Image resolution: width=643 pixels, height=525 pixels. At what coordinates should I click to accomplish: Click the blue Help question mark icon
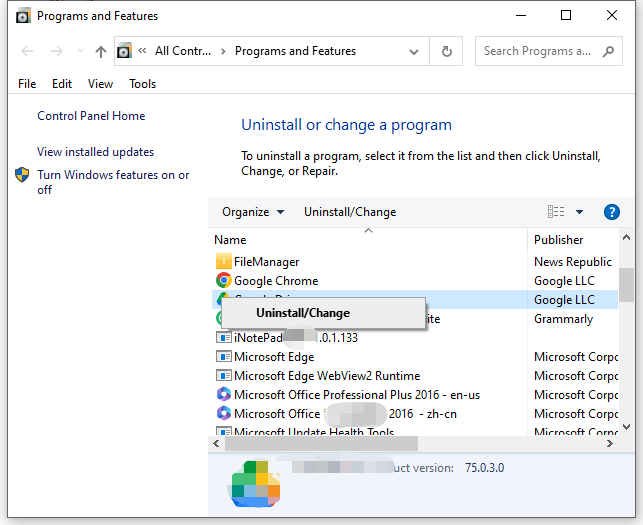click(x=612, y=212)
